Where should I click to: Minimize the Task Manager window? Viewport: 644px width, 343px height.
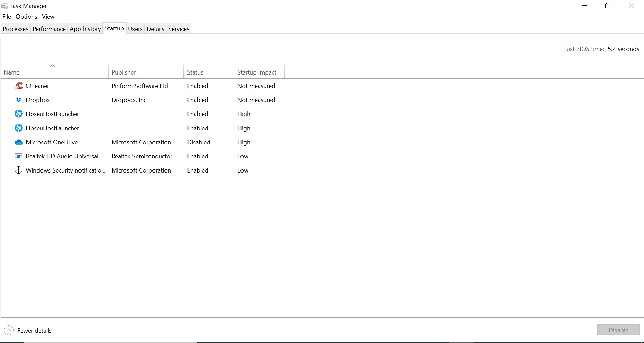click(x=585, y=6)
